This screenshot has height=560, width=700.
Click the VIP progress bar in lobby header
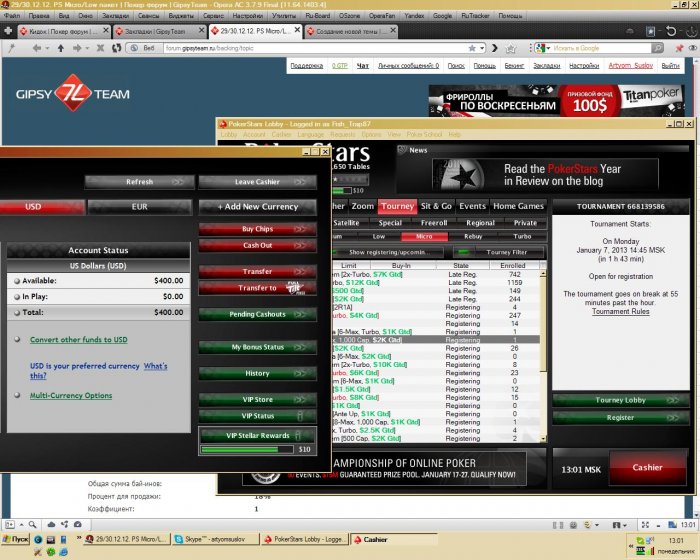click(342, 191)
